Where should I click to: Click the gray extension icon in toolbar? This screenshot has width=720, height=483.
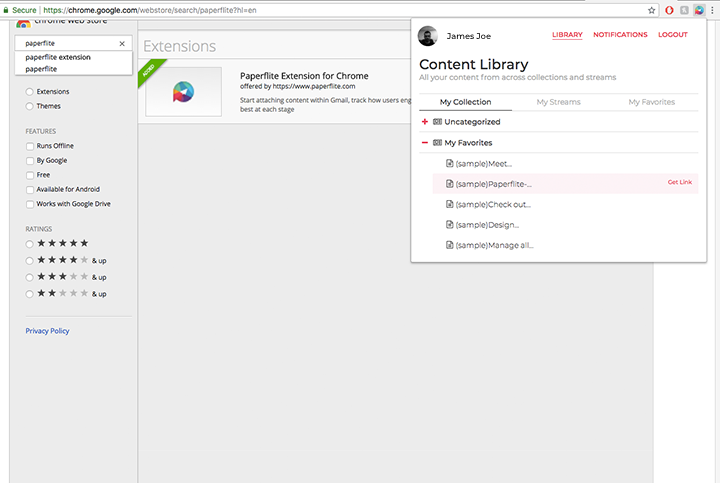[x=684, y=10]
